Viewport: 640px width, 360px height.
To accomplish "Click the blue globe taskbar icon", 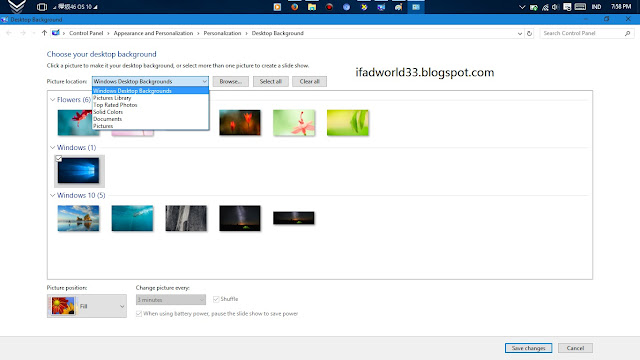I will tap(347, 7).
